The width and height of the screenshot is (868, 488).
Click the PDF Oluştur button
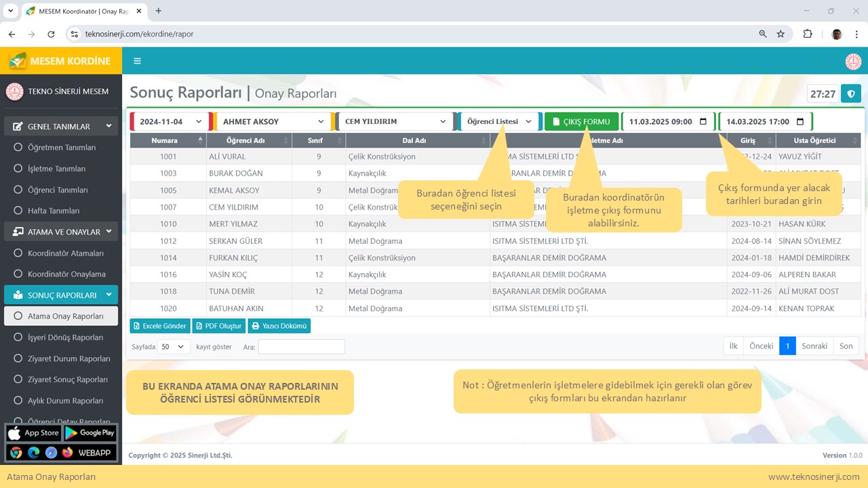coord(218,326)
